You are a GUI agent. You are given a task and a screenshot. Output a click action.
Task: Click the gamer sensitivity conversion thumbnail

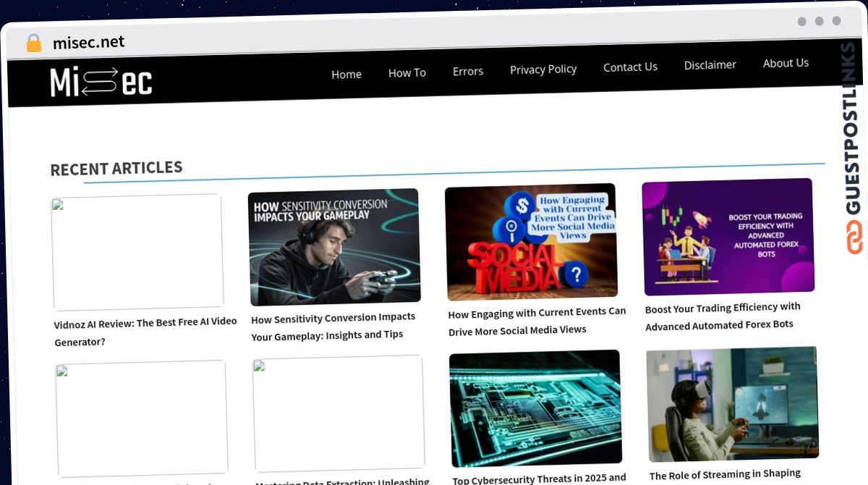click(x=334, y=247)
